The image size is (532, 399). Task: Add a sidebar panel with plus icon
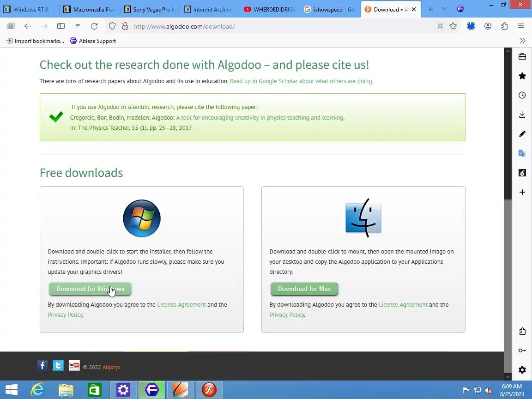coord(522,192)
